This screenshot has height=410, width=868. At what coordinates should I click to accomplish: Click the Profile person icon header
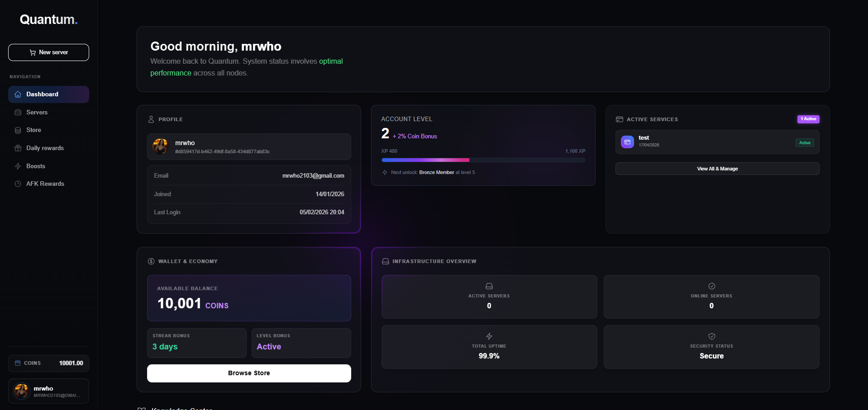tap(151, 119)
